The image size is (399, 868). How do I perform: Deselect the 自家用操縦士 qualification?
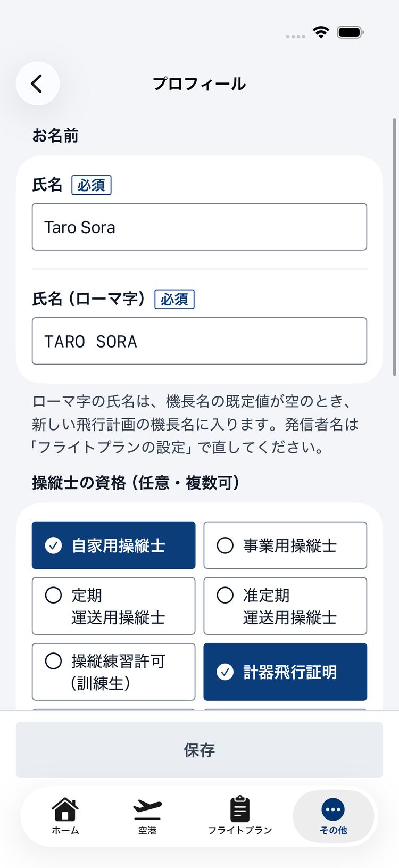tap(113, 545)
